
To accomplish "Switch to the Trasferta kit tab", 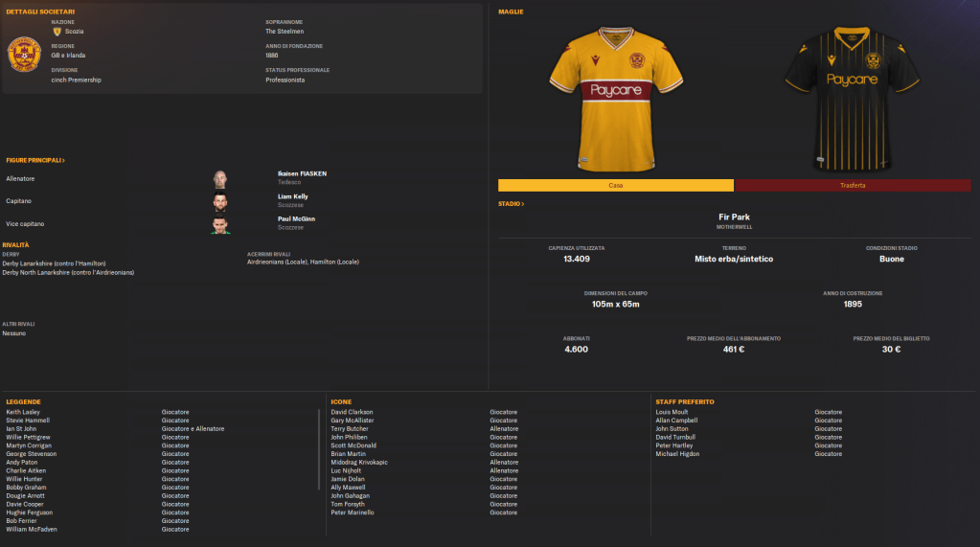I will [853, 186].
